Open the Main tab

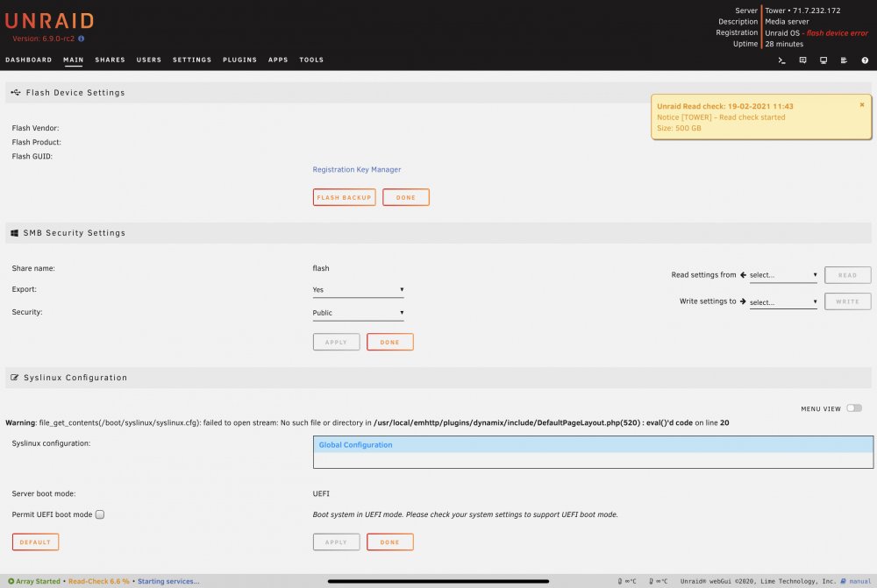click(x=74, y=60)
